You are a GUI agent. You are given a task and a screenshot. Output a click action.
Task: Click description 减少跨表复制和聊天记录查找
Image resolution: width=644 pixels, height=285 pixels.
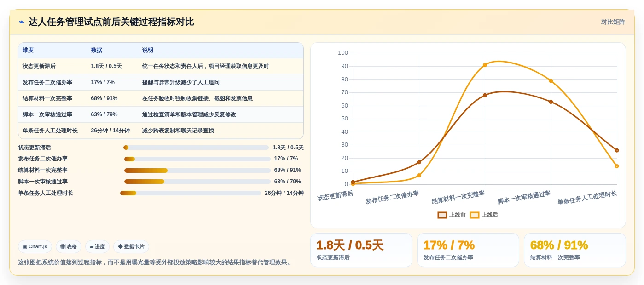click(178, 131)
